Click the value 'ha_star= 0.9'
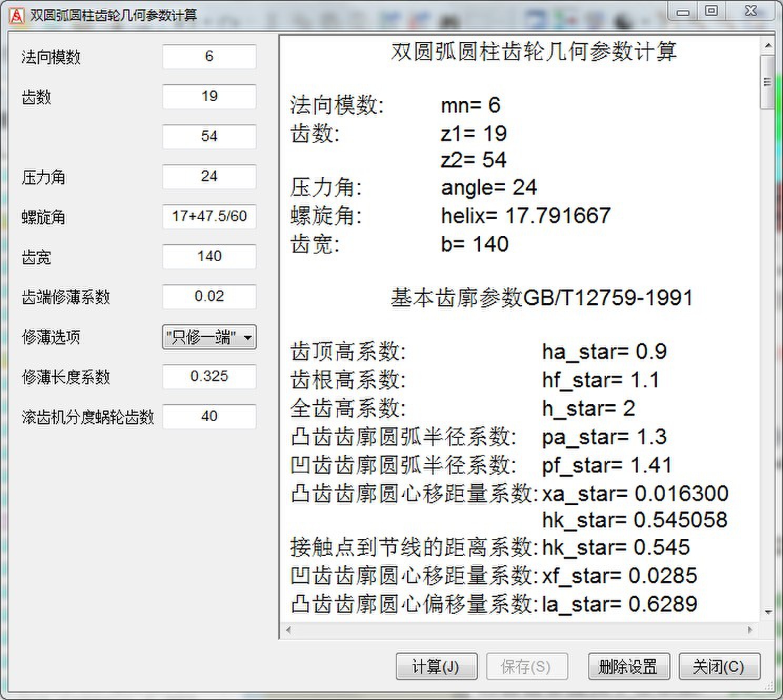Image resolution: width=783 pixels, height=700 pixels. (604, 352)
